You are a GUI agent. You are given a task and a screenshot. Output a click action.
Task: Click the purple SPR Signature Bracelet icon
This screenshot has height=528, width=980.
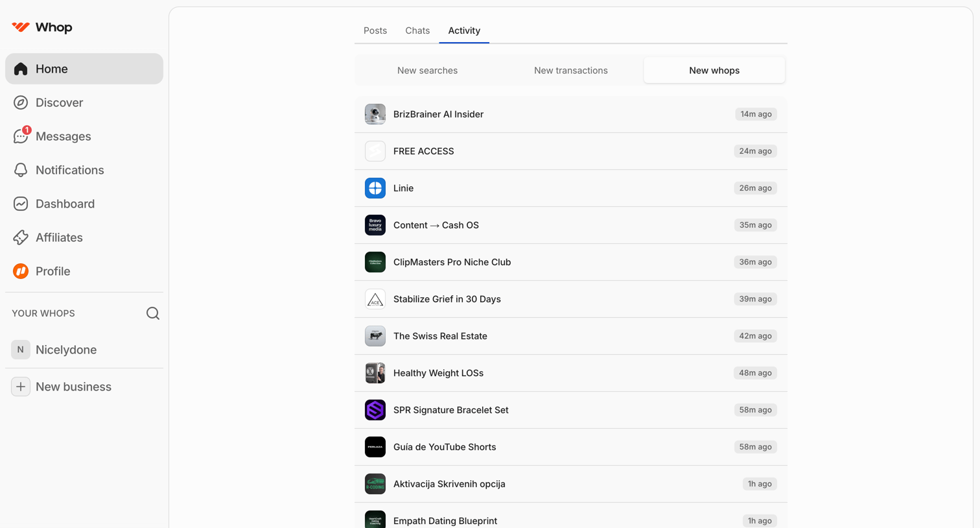point(375,410)
